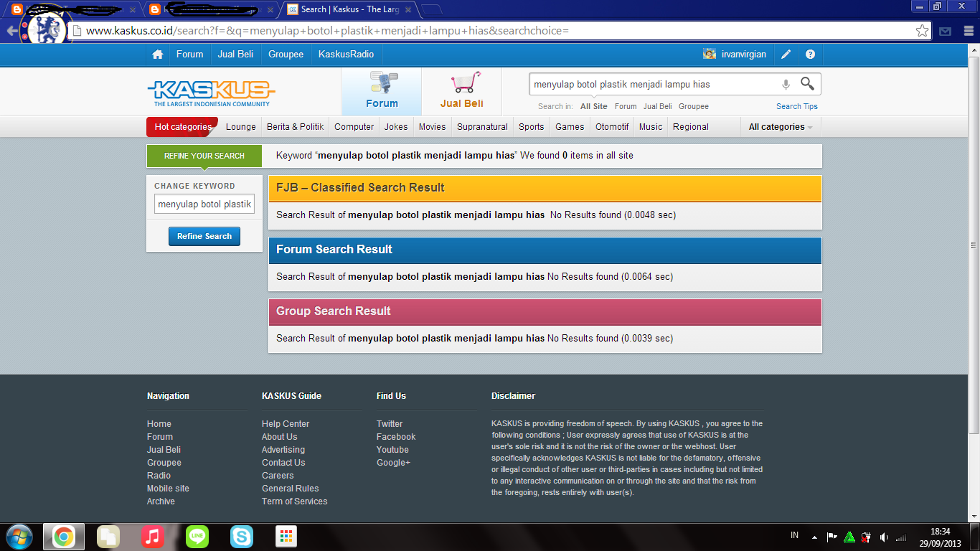980x551 pixels.
Task: Open Archive footer link
Action: pyautogui.click(x=161, y=501)
